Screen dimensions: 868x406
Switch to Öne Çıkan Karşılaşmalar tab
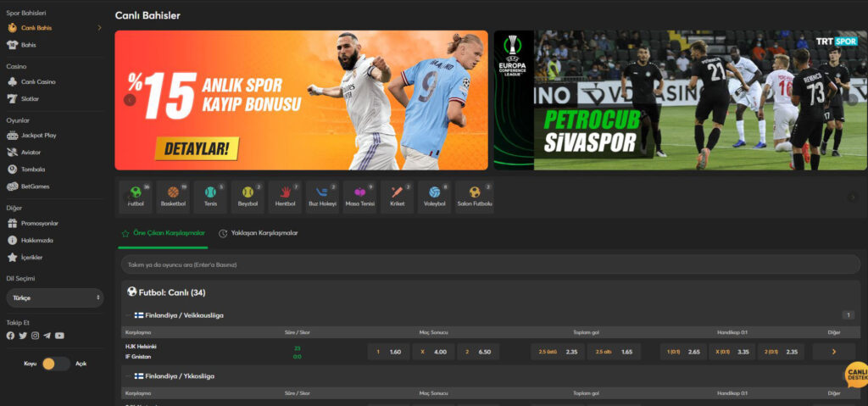(164, 233)
